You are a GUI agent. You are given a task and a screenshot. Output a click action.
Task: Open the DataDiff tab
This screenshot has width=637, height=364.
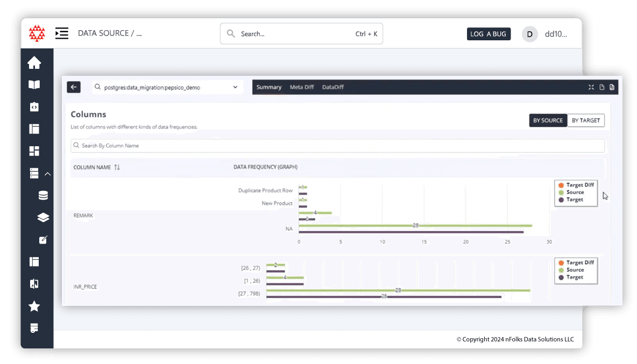[x=332, y=87]
